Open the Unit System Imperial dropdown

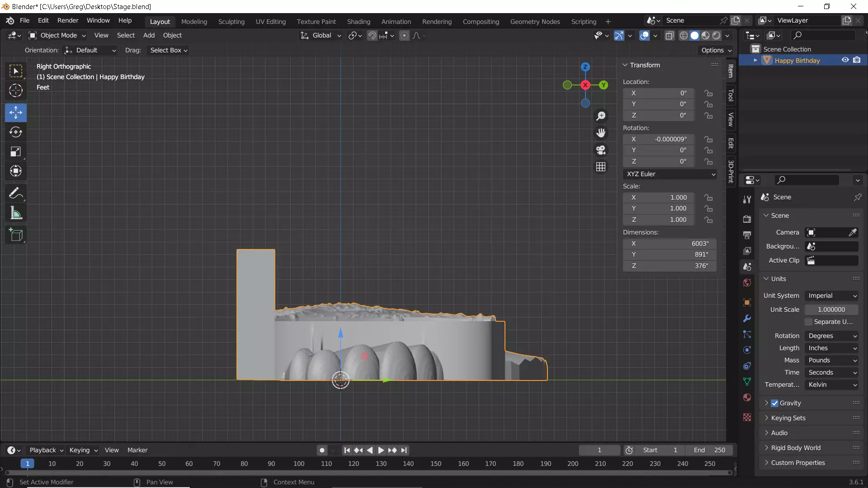(832, 296)
